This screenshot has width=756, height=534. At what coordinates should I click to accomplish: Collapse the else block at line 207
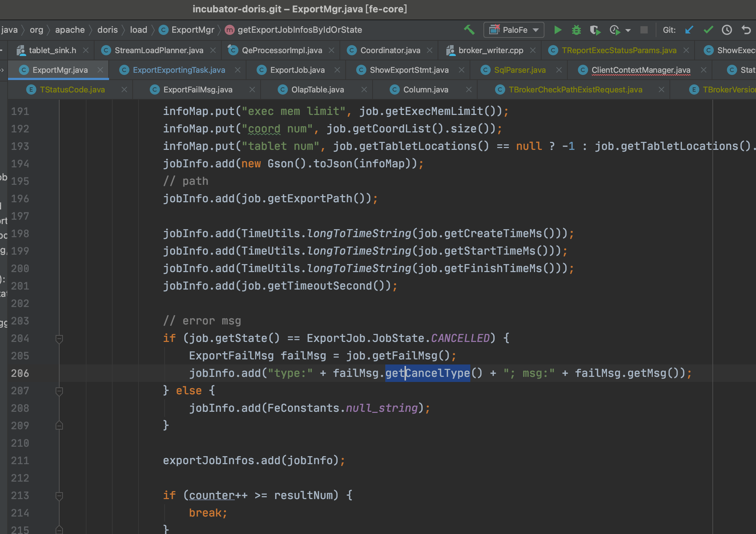tap(59, 391)
